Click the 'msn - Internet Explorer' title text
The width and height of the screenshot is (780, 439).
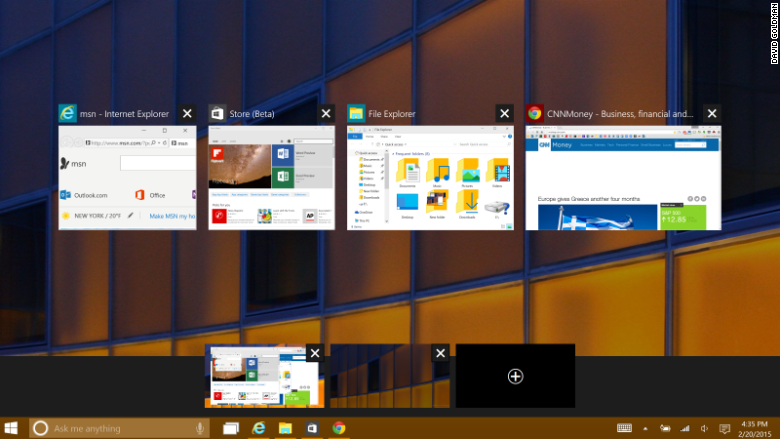pyautogui.click(x=124, y=114)
